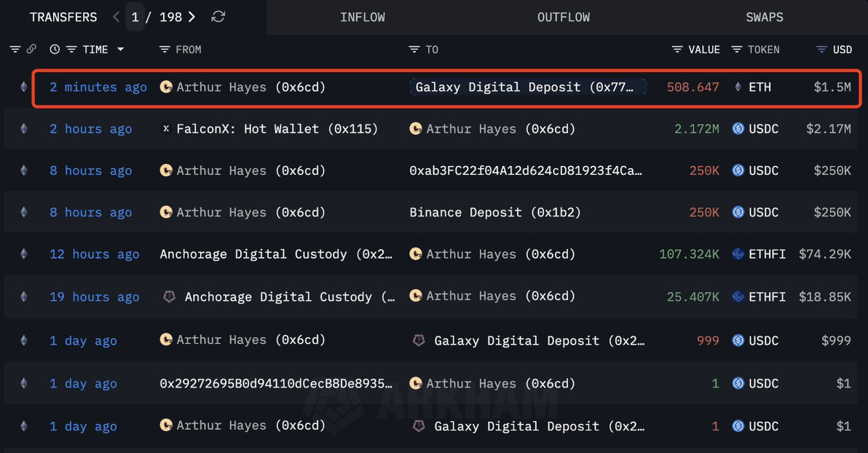Image resolution: width=868 pixels, height=453 pixels.
Task: Switch to the INFLOW tab
Action: click(363, 17)
